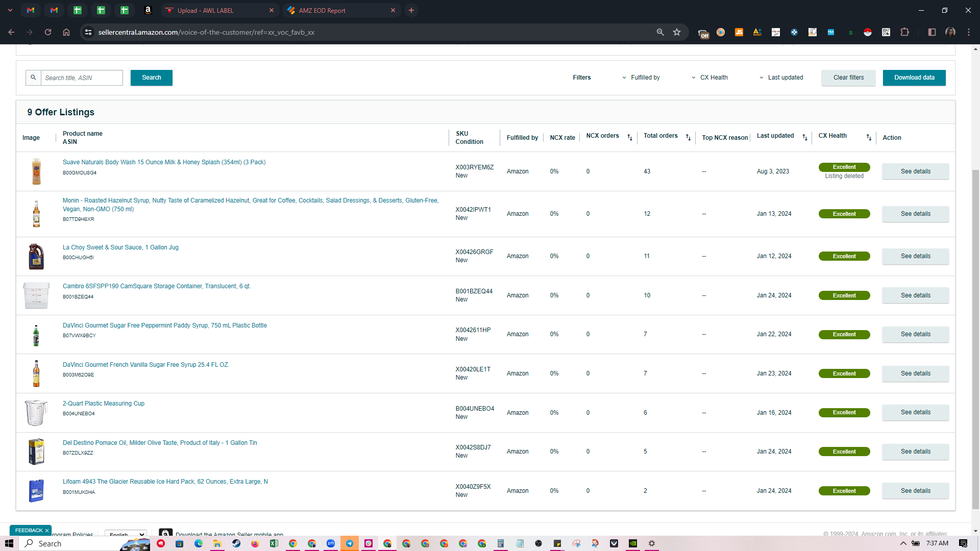This screenshot has height=551, width=980.
Task: Switch to the first Gmail tab
Action: (31, 10)
